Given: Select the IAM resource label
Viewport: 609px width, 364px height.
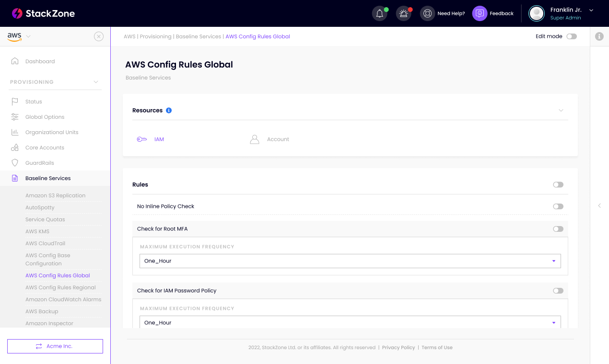Looking at the screenshot, I should (x=159, y=139).
